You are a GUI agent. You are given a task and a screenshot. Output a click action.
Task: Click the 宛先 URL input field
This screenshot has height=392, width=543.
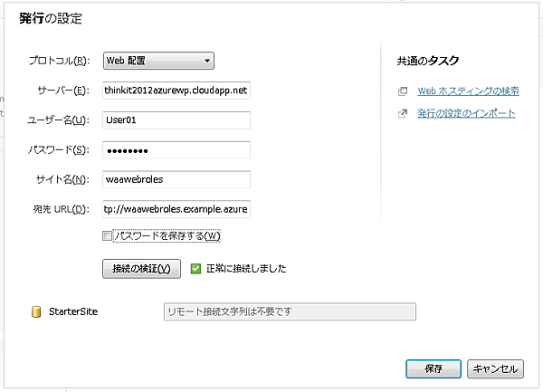(176, 209)
